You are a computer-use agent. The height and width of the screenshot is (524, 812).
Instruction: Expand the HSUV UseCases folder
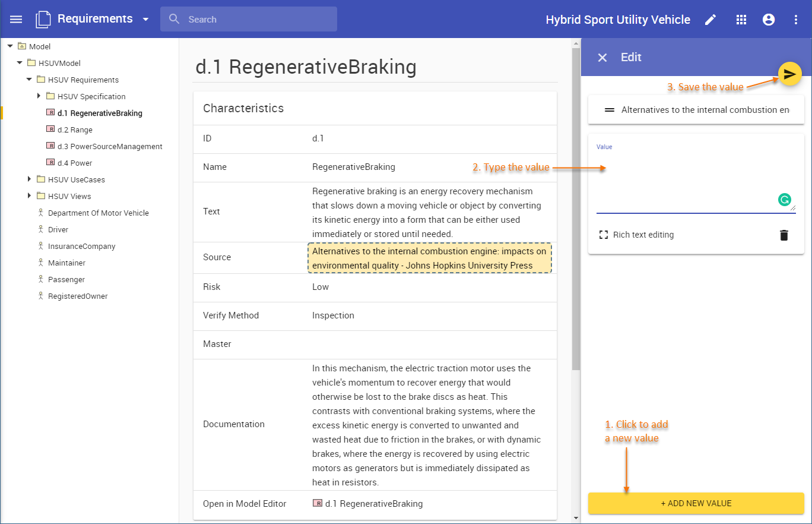pyautogui.click(x=29, y=179)
